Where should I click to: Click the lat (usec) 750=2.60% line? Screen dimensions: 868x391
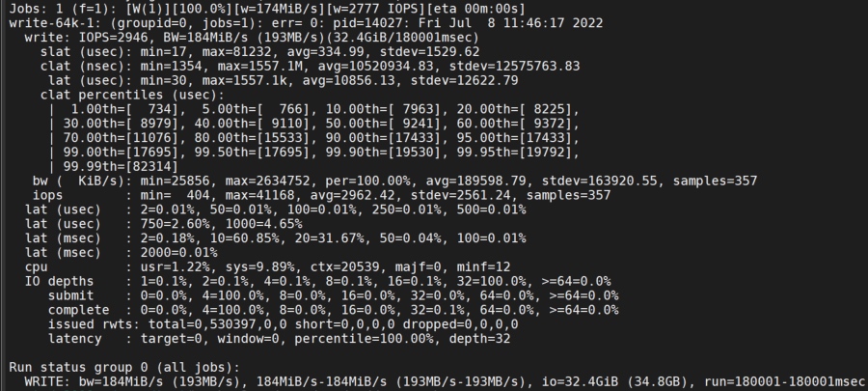[x=163, y=224]
